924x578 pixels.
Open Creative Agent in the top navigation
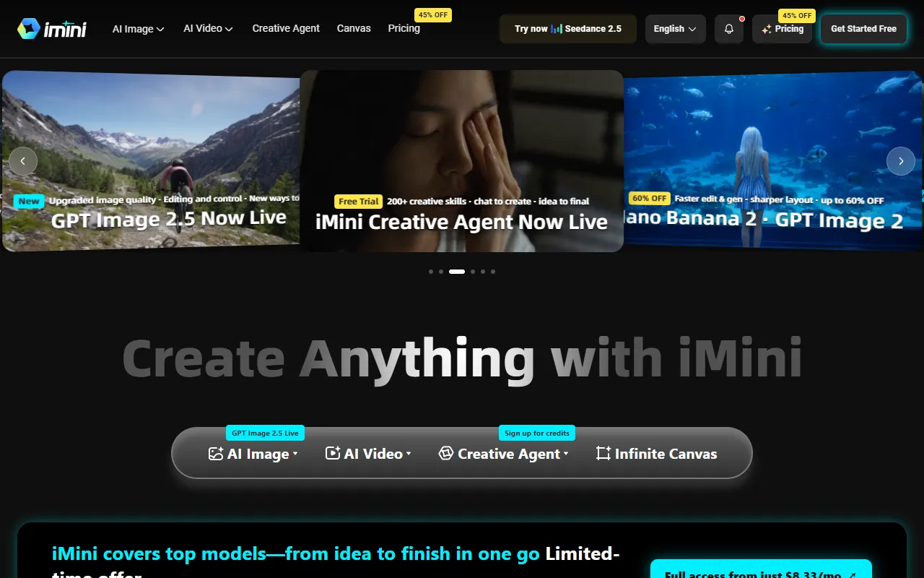pyautogui.click(x=286, y=28)
